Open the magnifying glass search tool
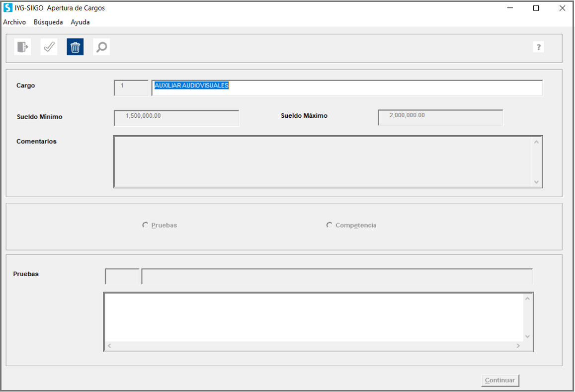Screen dimensions: 575x392 (101, 47)
